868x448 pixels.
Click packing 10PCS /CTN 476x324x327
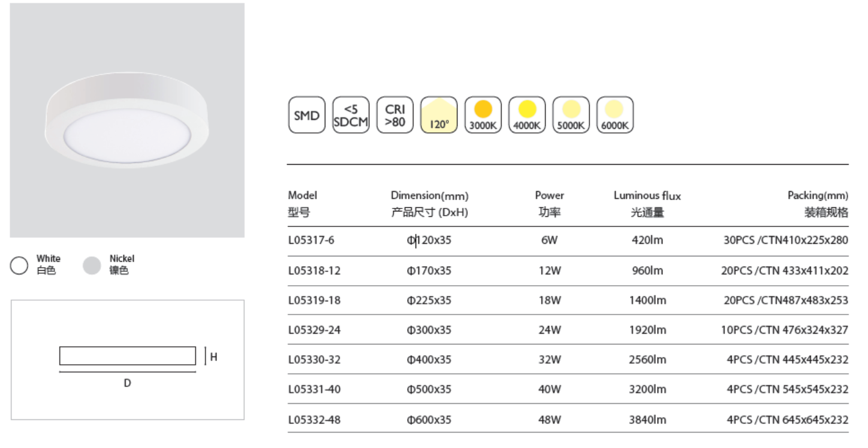point(785,330)
